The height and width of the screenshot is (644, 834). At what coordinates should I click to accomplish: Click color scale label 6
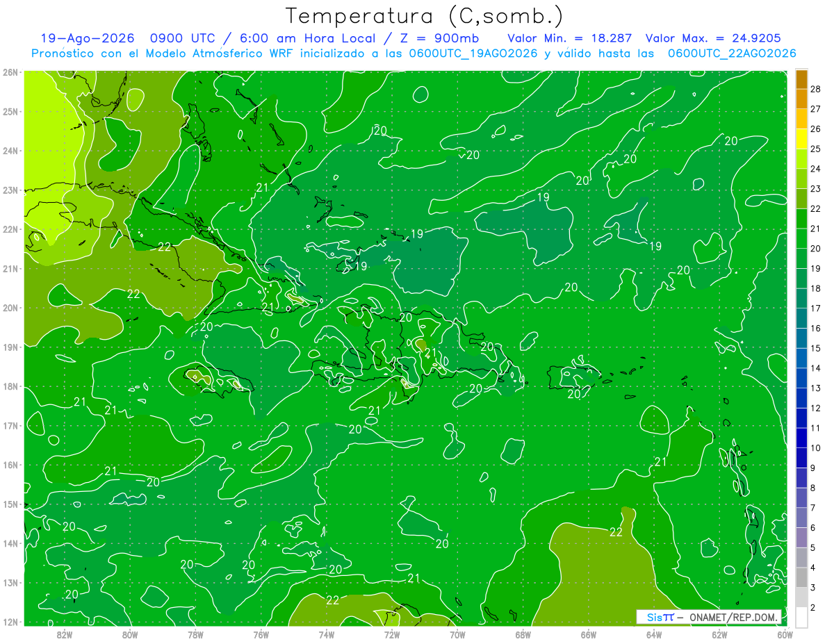814,527
